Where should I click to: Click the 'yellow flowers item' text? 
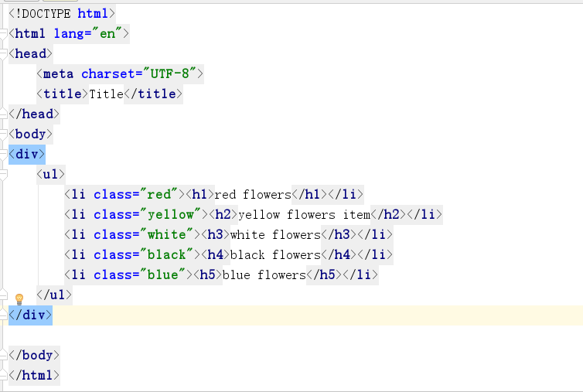coord(304,215)
